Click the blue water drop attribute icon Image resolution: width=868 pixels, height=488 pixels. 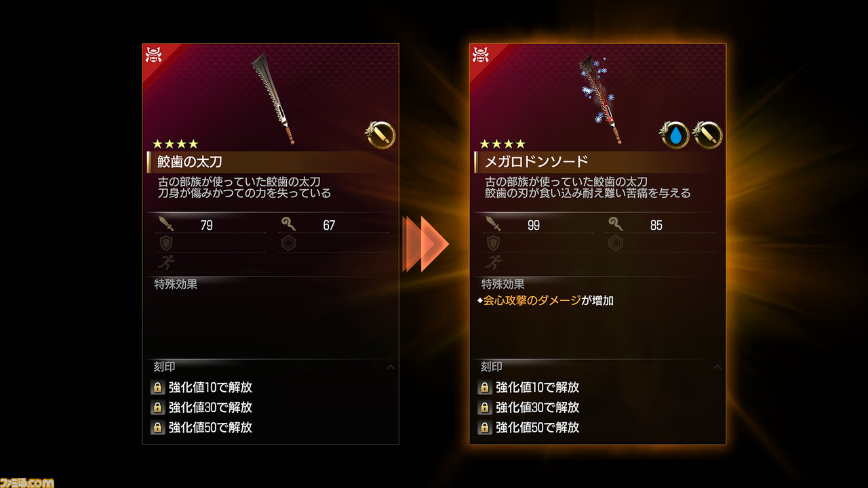coord(675,136)
